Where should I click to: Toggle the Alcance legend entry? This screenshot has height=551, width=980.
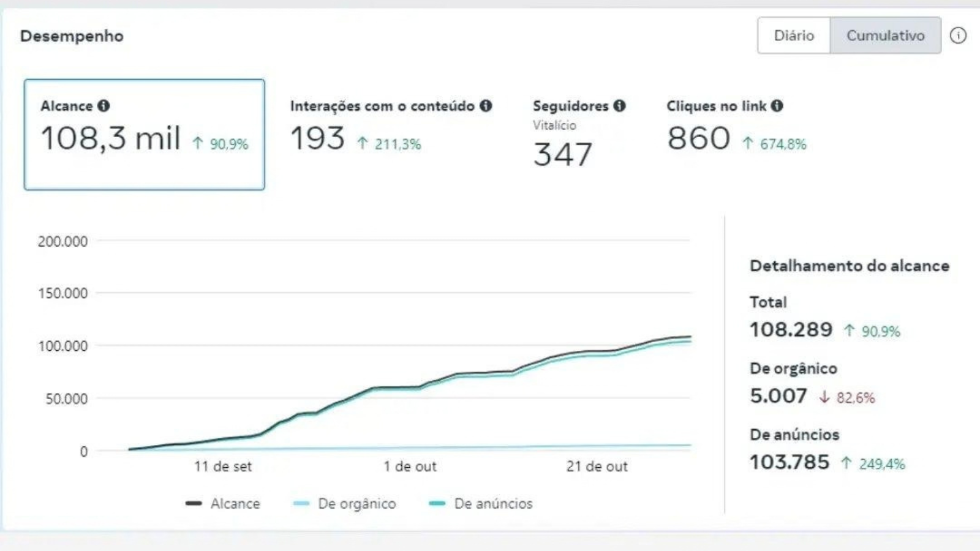[x=223, y=504]
